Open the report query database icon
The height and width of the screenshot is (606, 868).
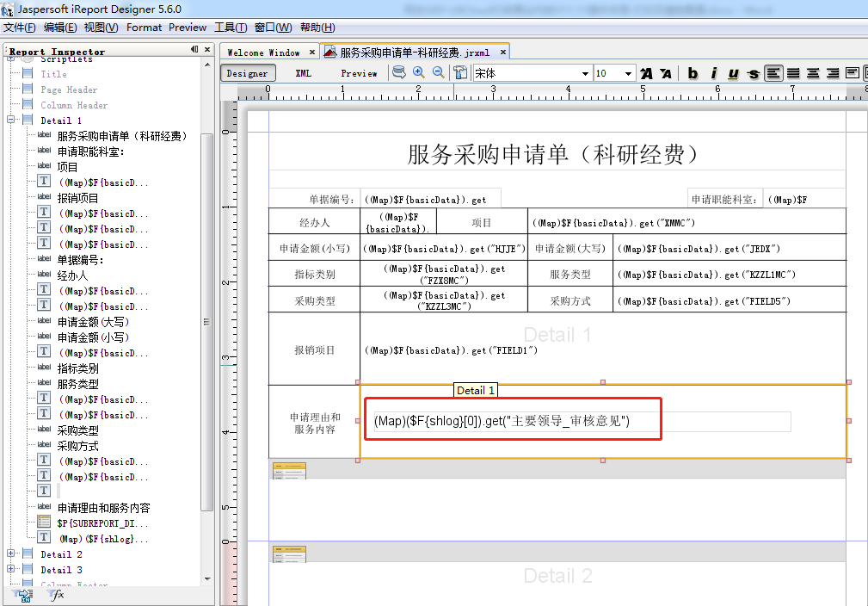pos(399,72)
